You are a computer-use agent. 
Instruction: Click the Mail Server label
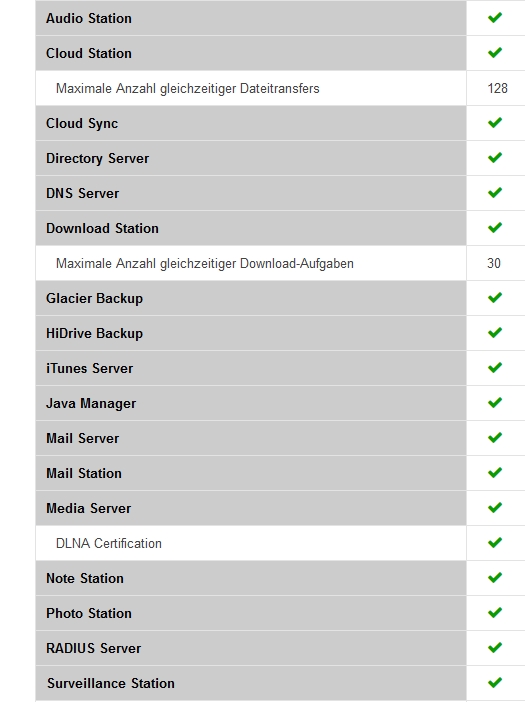tap(83, 438)
